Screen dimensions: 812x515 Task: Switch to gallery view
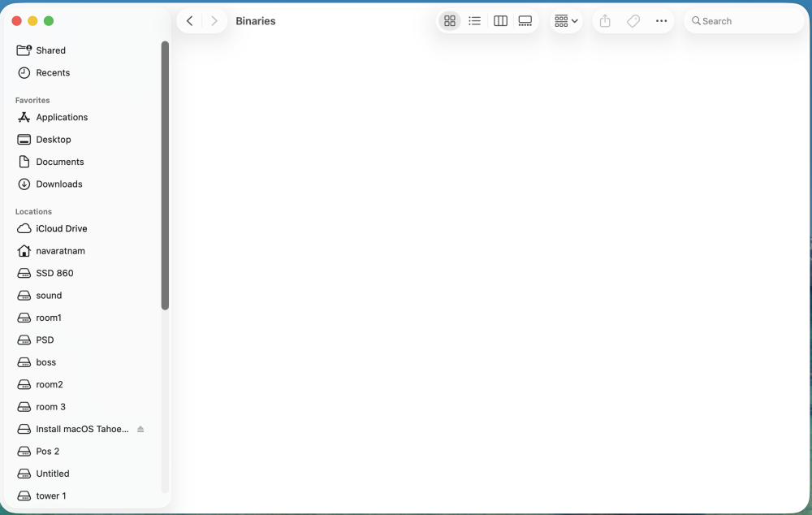point(525,21)
